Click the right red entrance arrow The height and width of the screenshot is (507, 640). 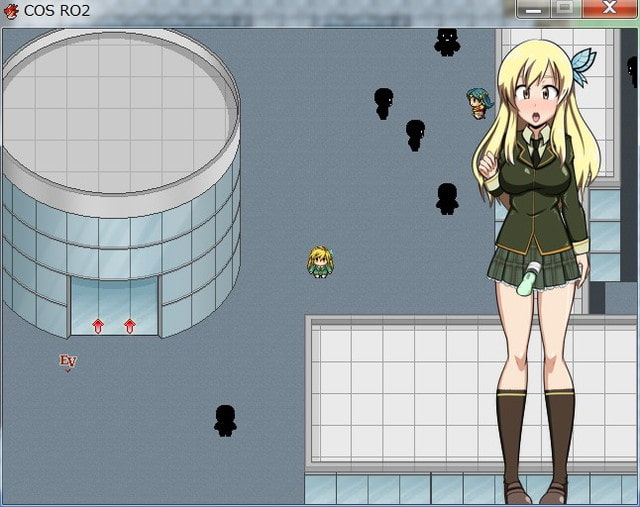130,327
